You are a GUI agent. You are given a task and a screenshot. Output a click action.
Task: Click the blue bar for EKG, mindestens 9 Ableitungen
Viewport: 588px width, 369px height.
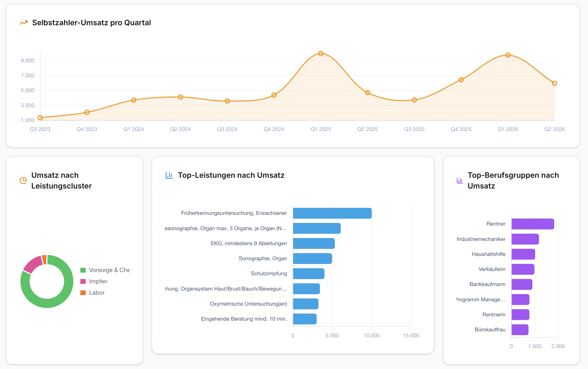click(x=314, y=243)
